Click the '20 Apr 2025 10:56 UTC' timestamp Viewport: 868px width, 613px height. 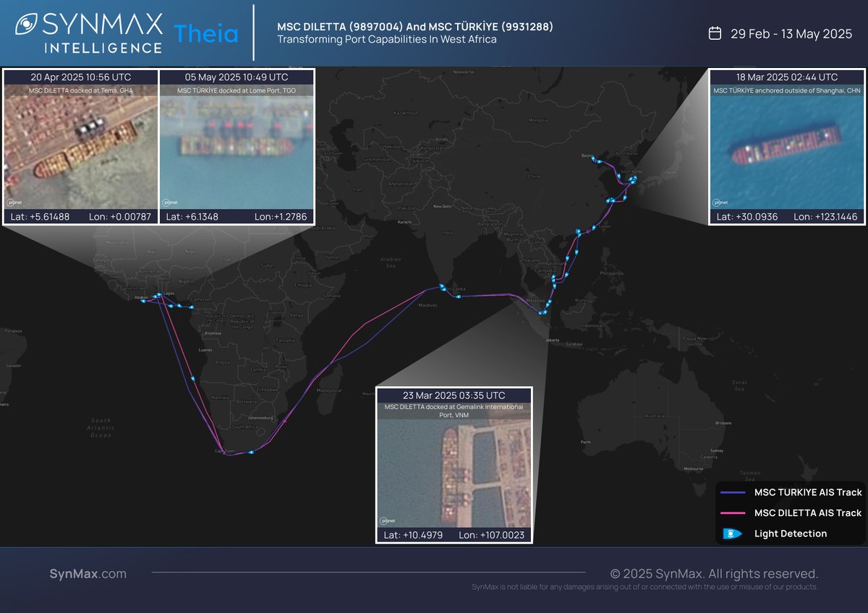[81, 77]
